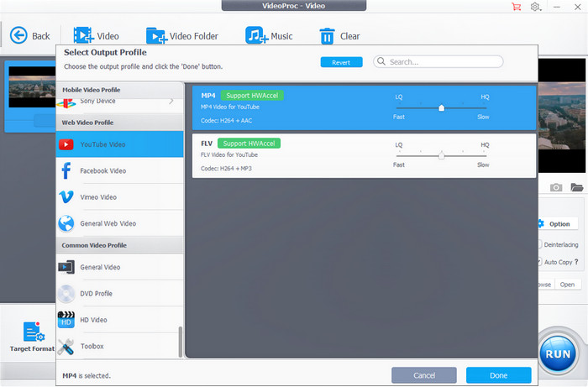Click the Common Video Profile section header
The image size is (588, 387).
119,245
